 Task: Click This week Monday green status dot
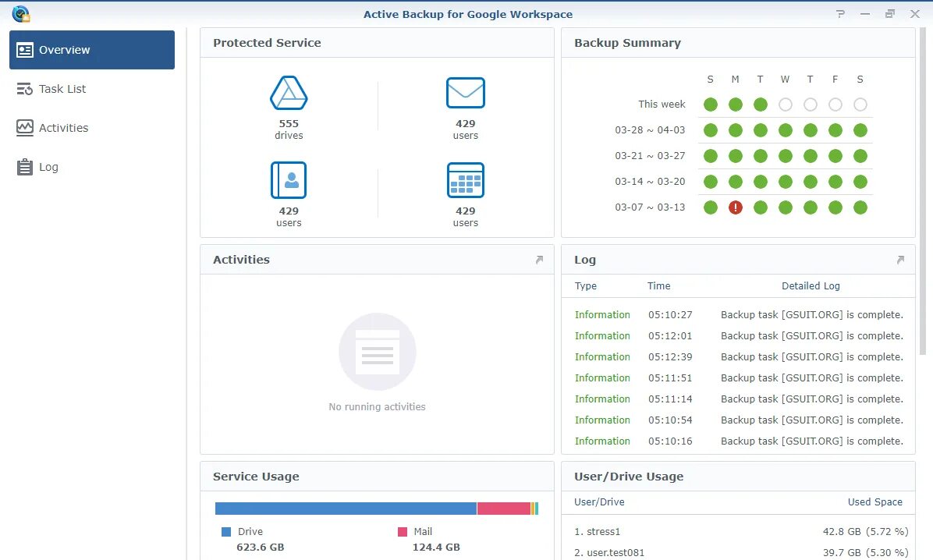pyautogui.click(x=736, y=105)
